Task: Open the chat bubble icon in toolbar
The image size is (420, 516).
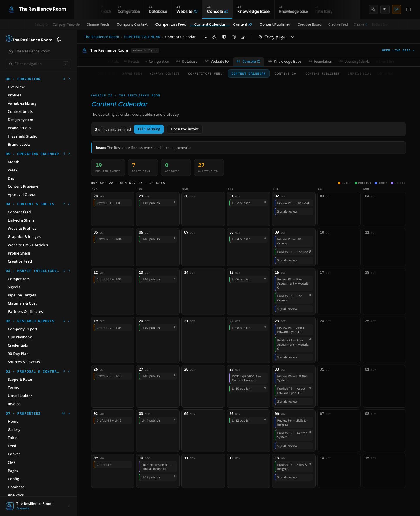Action: coord(243,37)
